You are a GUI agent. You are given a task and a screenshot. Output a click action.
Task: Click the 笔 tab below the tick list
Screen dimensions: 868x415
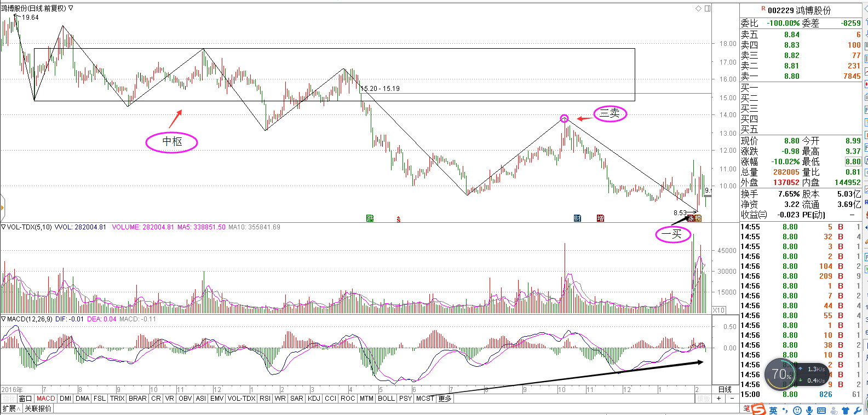click(x=746, y=409)
